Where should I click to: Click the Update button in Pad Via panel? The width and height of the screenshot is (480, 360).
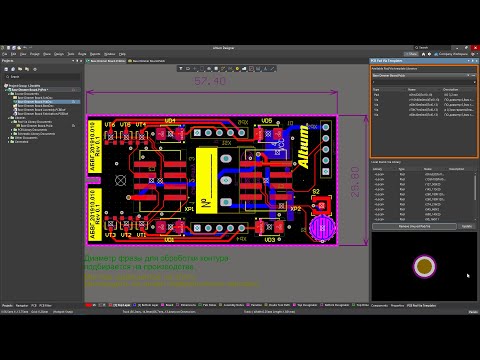[x=467, y=226]
